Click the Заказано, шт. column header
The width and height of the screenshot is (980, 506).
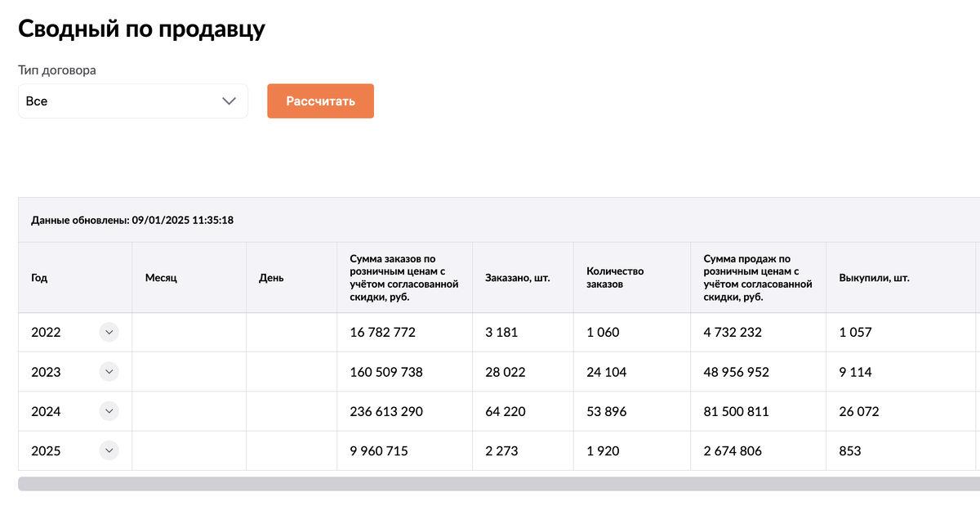pyautogui.click(x=517, y=278)
